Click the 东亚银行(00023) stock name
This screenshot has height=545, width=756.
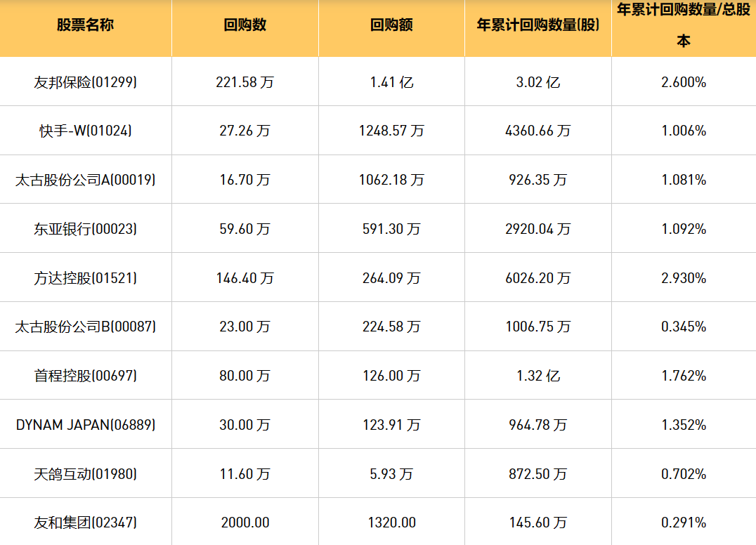pyautogui.click(x=85, y=229)
